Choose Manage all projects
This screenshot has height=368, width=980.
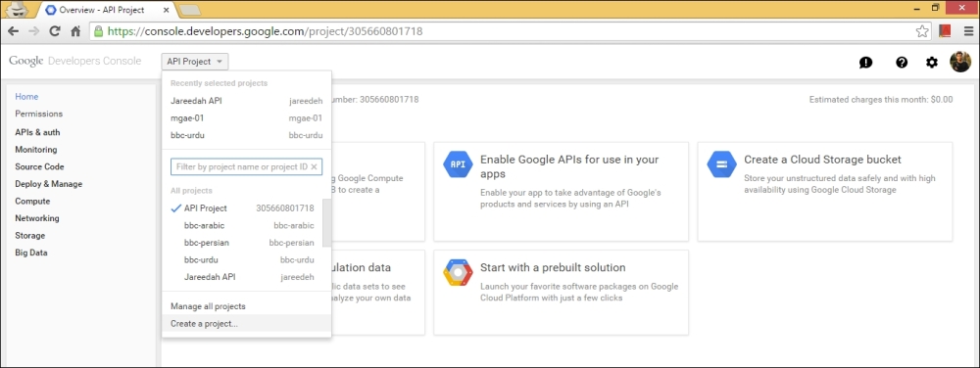208,306
